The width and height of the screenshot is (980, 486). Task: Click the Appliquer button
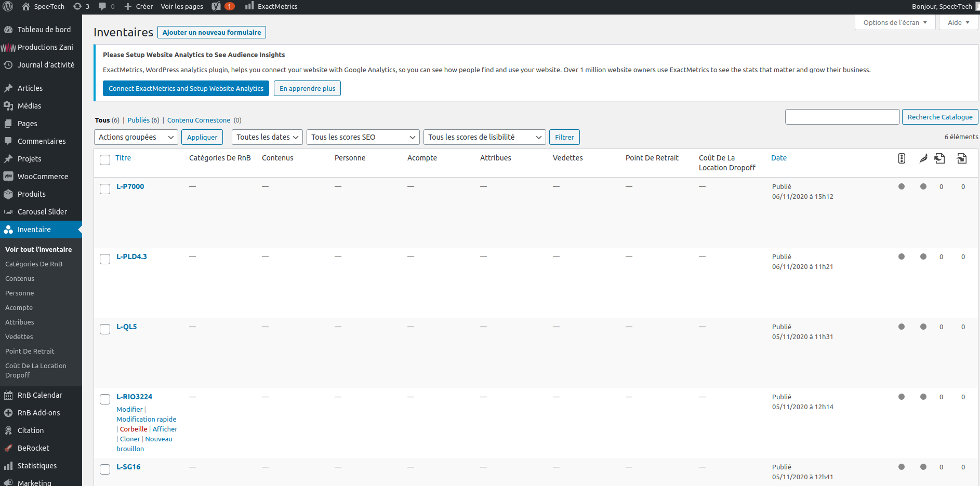pyautogui.click(x=202, y=137)
